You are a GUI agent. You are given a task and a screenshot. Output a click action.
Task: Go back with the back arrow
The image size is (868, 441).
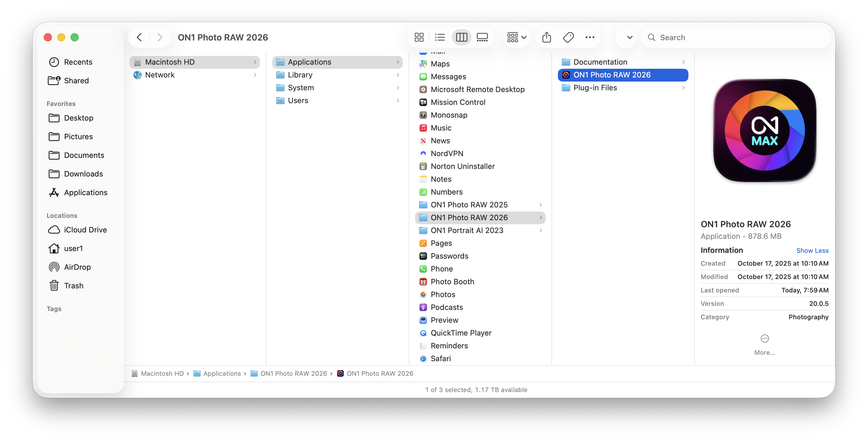pos(139,37)
